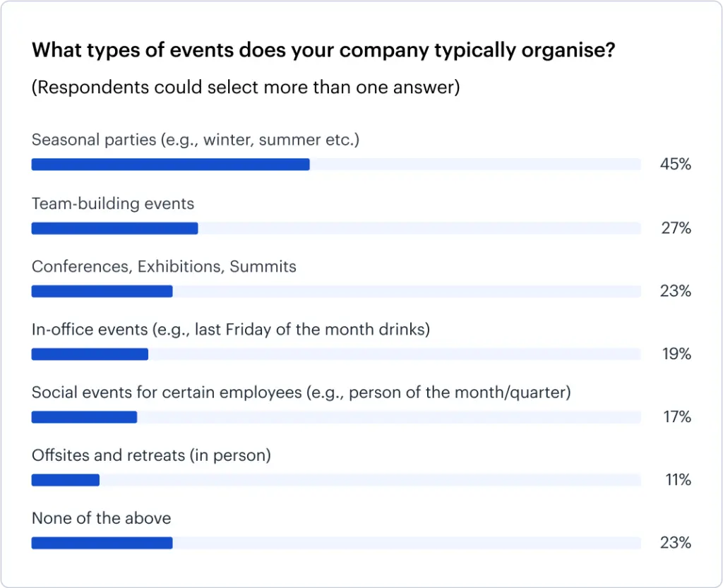Click the Conferences, Exhibitions, Summits blue bar
The image size is (723, 588).
click(102, 291)
